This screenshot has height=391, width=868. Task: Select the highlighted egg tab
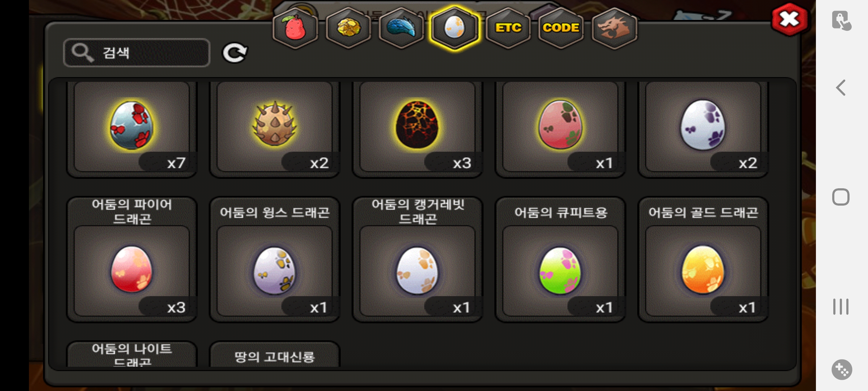(x=455, y=28)
